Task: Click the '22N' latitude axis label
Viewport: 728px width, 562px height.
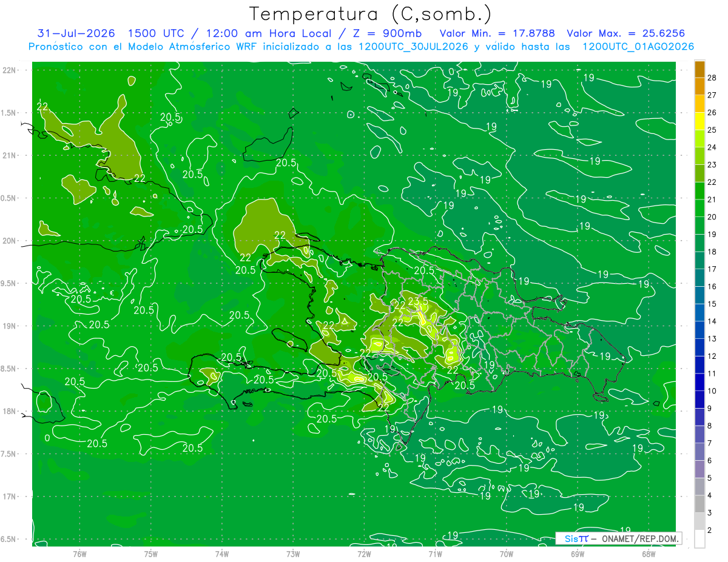Action: [x=9, y=70]
